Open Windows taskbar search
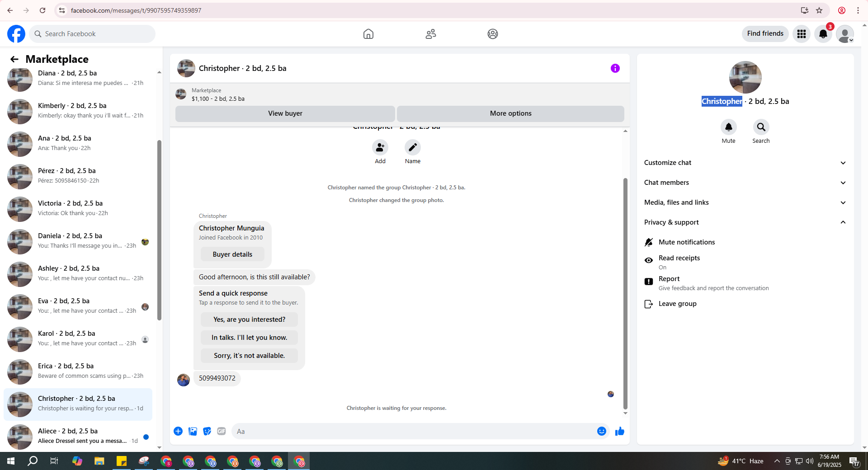868x470 pixels. click(x=33, y=461)
